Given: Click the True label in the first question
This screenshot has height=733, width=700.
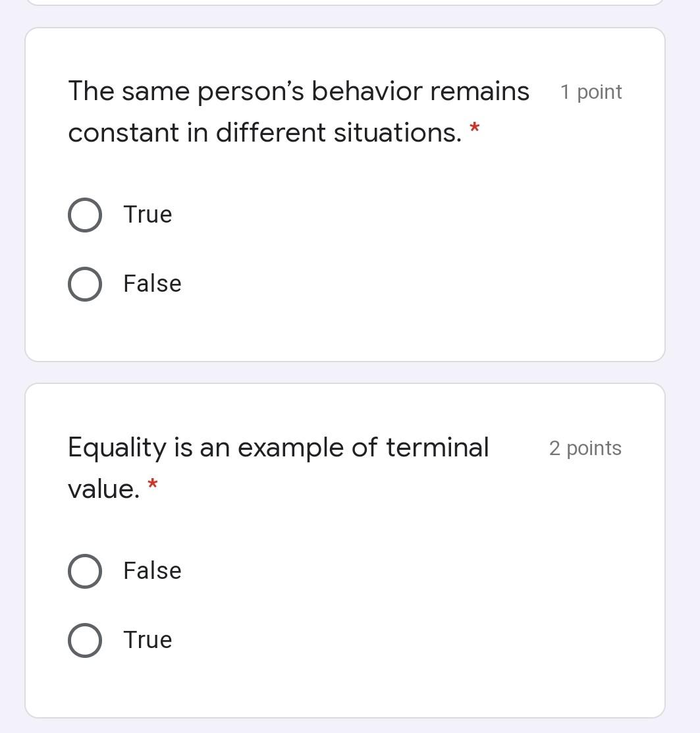Looking at the screenshot, I should pyautogui.click(x=147, y=214).
